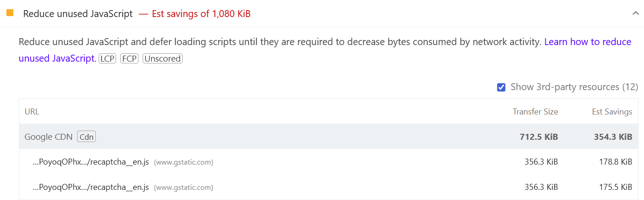This screenshot has width=644, height=200.
Task: Click the URL column header
Action: pos(32,112)
